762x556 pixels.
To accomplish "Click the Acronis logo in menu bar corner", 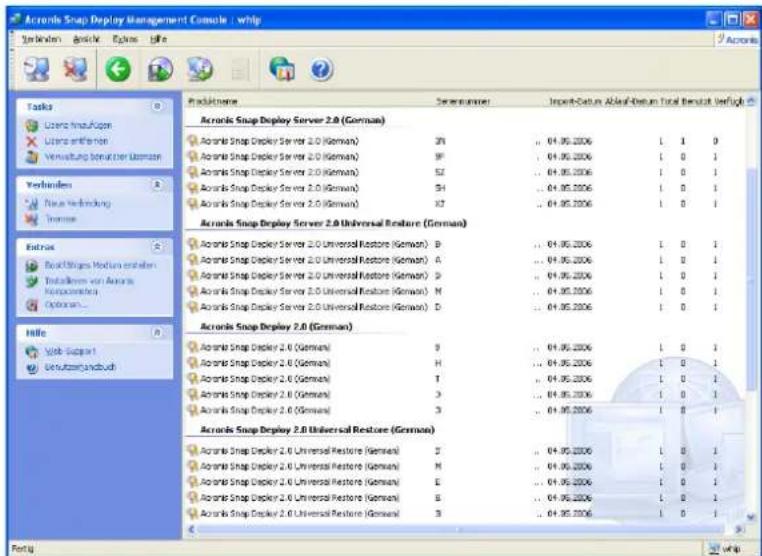I will pyautogui.click(x=737, y=39).
